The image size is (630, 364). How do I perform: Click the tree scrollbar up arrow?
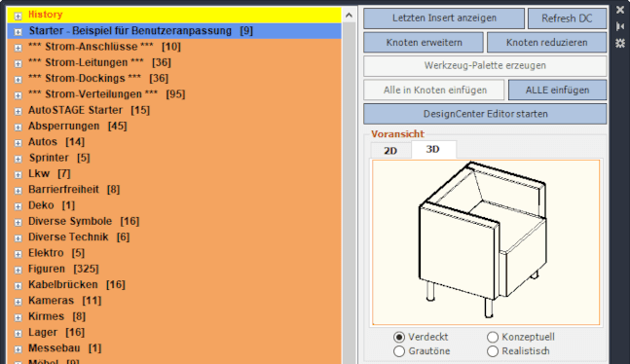click(x=349, y=16)
